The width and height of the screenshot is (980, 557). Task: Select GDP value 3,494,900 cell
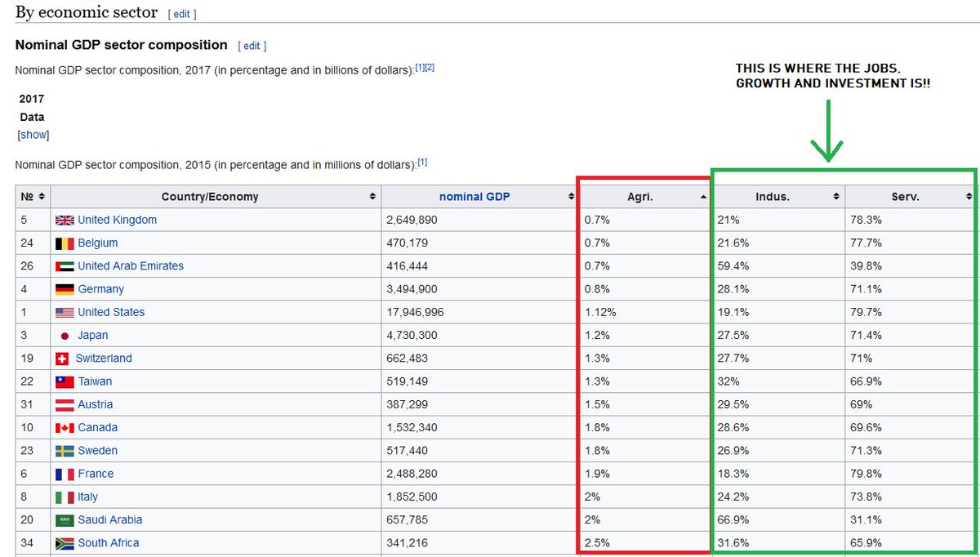[x=479, y=289]
